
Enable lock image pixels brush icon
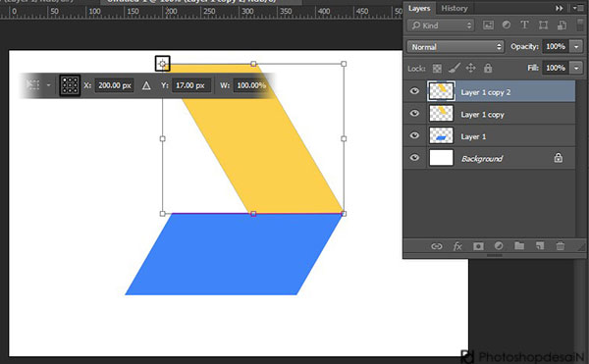click(x=455, y=68)
